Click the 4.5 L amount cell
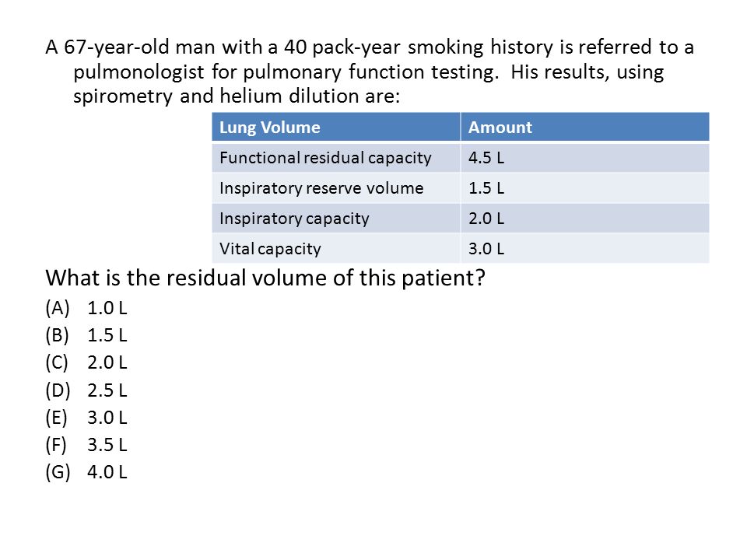This screenshot has width=747, height=560. tap(585, 158)
